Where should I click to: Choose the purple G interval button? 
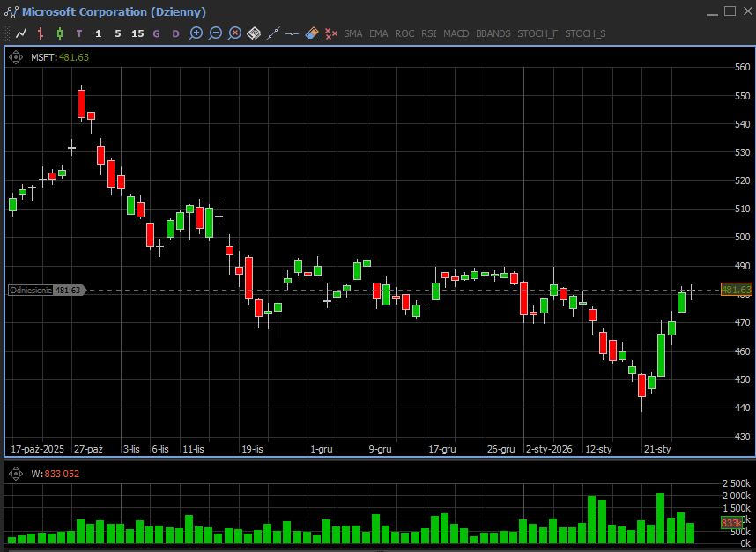[157, 33]
